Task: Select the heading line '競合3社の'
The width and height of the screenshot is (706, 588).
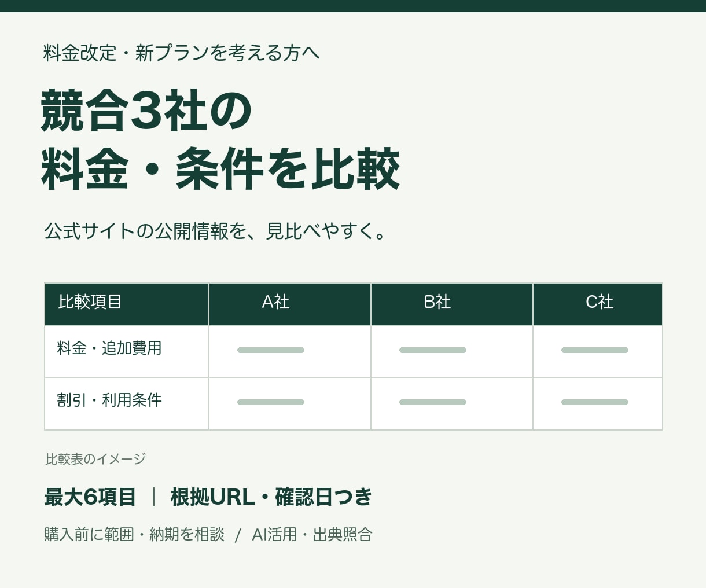Action: tap(146, 111)
